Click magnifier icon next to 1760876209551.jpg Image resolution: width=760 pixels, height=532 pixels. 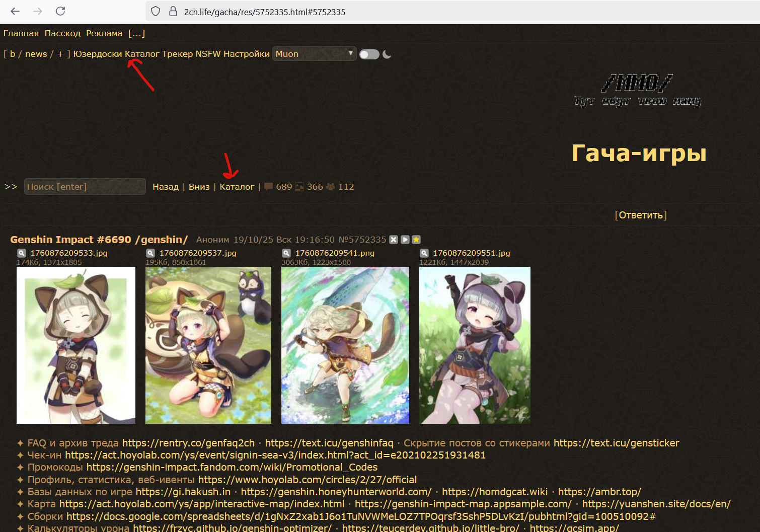[x=424, y=253]
